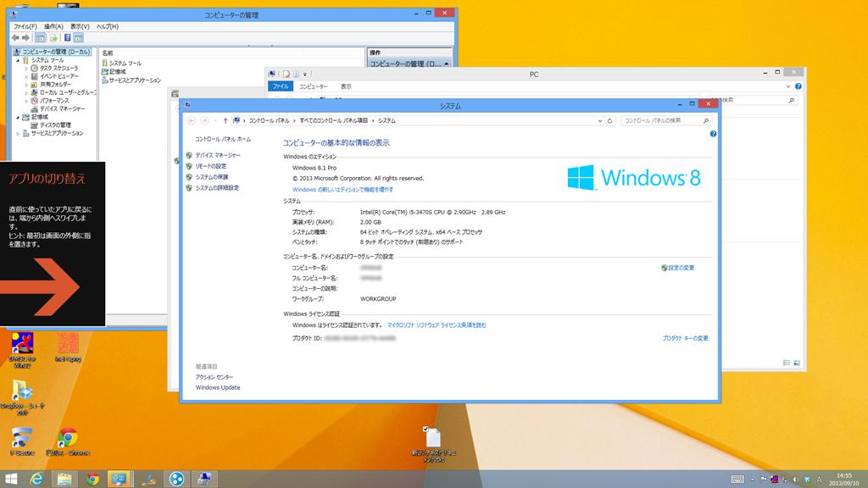Select the IPMSG for Win32 desktop icon
This screenshot has height=488, width=868.
(22, 350)
